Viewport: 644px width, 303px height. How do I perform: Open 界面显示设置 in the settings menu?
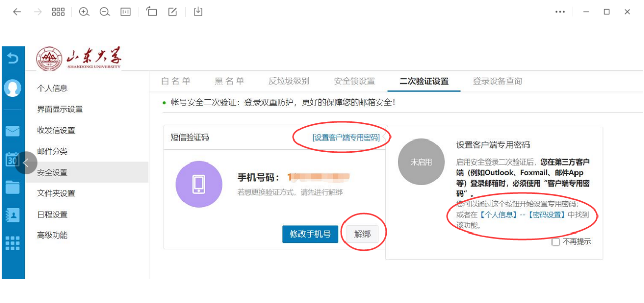60,109
